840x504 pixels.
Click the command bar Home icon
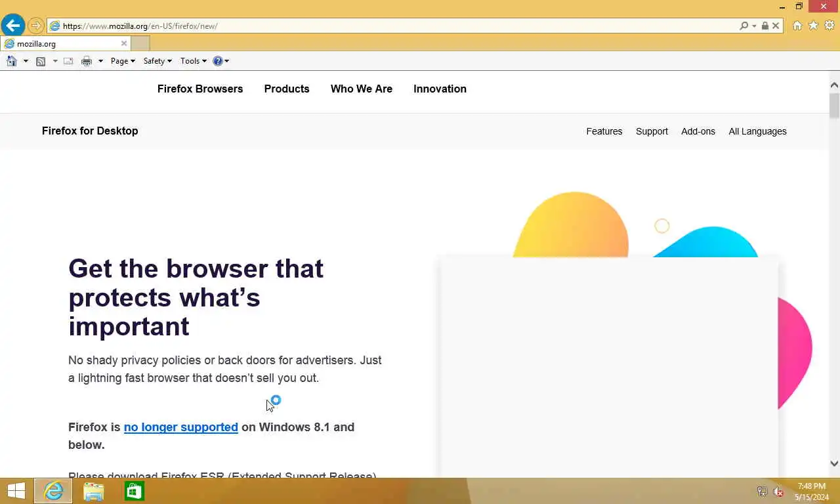click(12, 61)
